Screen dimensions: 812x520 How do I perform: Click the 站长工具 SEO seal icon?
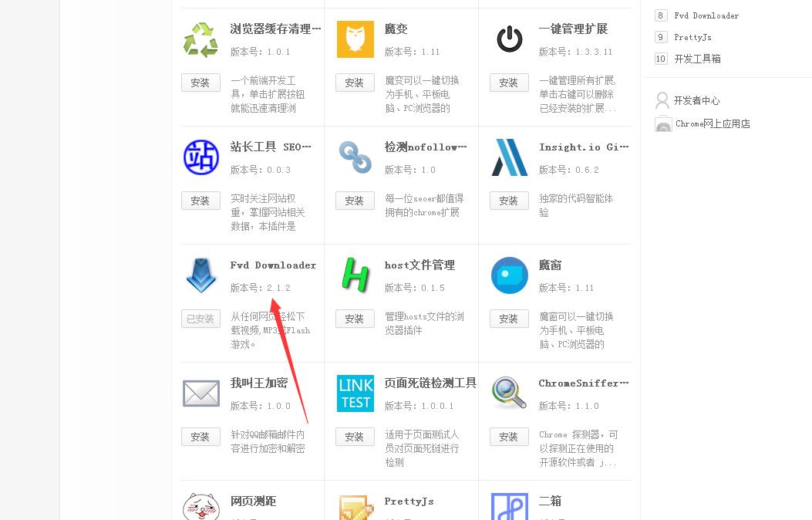tap(200, 157)
